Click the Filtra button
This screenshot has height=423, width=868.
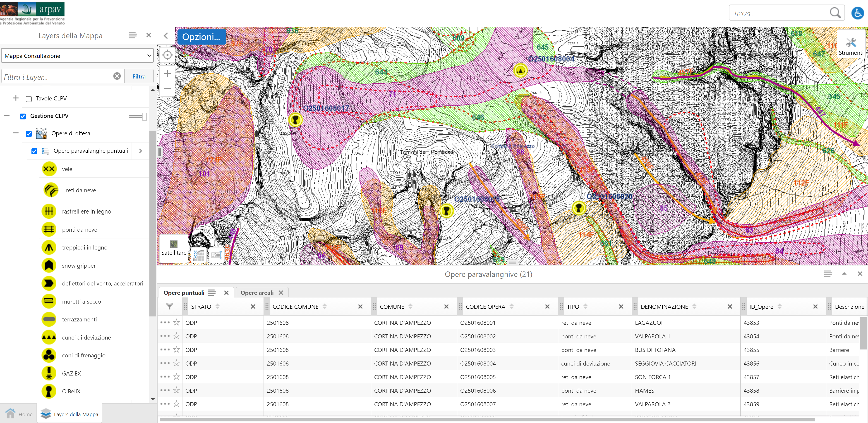[x=139, y=76]
